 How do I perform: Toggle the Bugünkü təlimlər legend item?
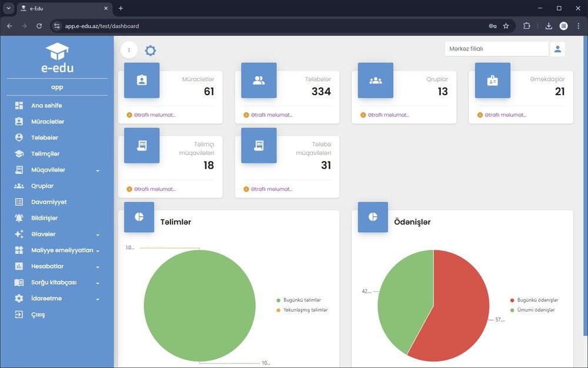click(302, 300)
